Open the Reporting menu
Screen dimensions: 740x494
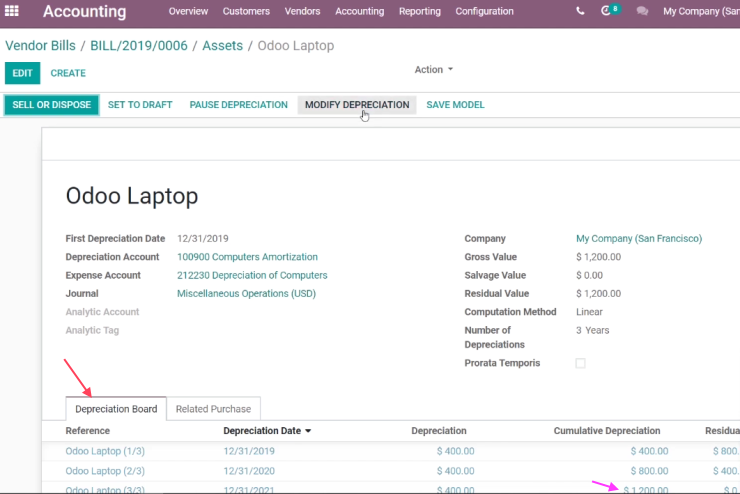pyautogui.click(x=420, y=11)
